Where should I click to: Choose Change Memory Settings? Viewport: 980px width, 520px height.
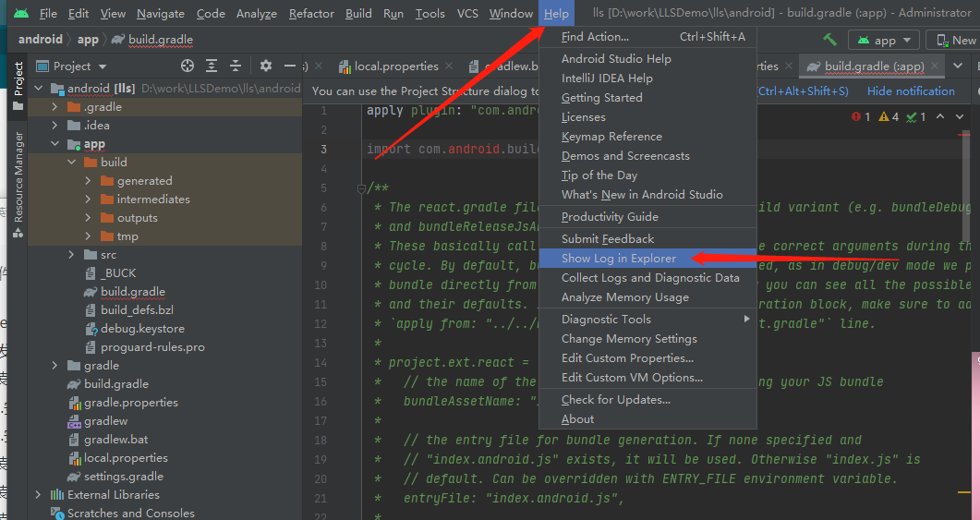(648, 338)
